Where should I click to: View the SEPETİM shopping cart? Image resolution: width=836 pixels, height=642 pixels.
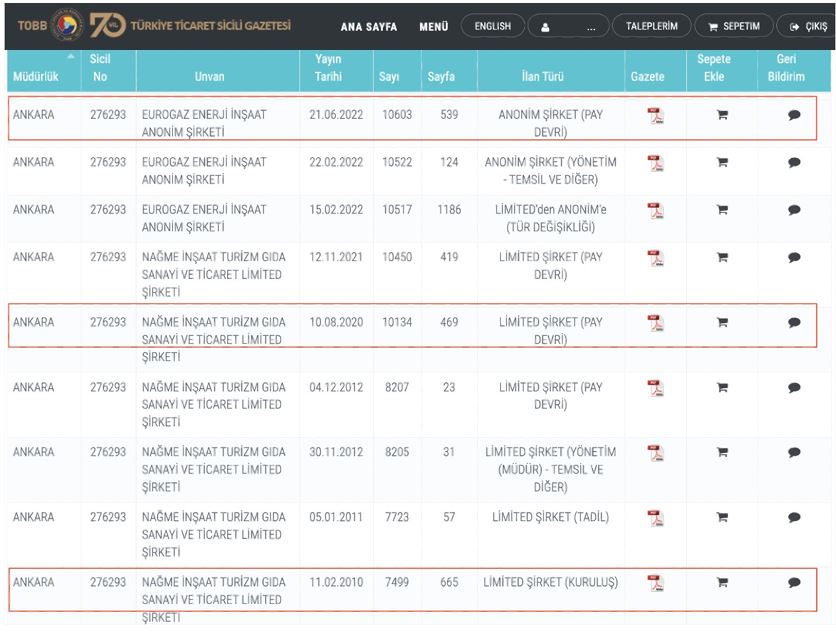[x=734, y=26]
